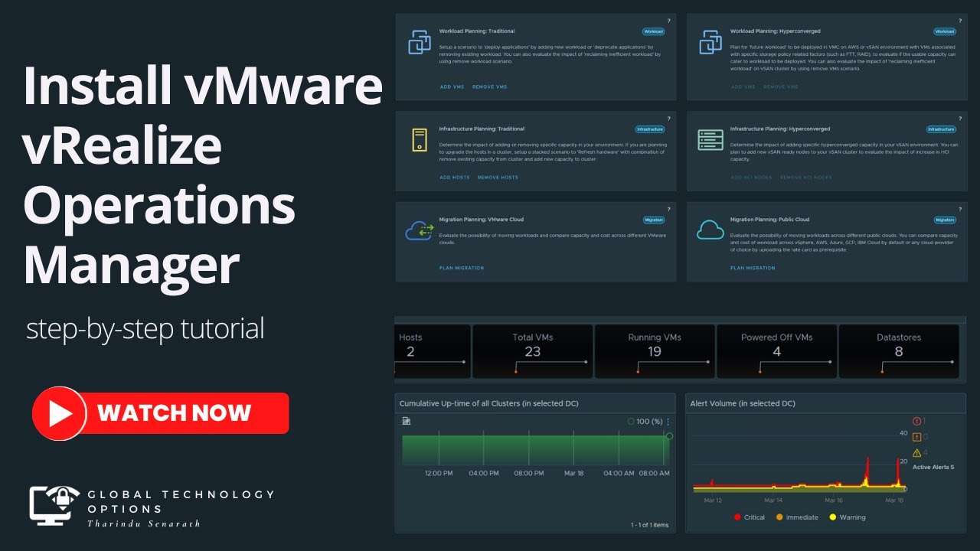Click the Workload Planning: Traditional VM icon
980x551 pixels.
420,42
